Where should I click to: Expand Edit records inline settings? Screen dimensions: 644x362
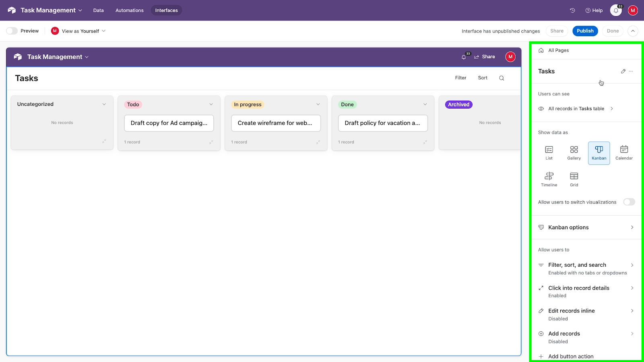586,315
